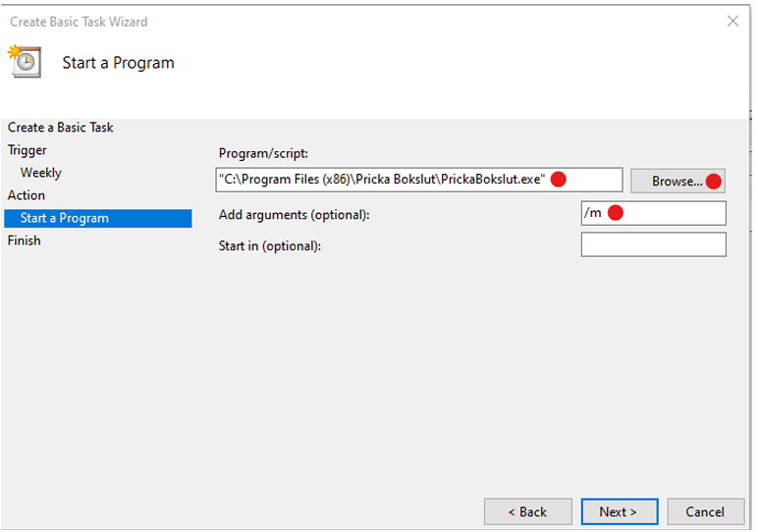Click the Start a Program heading
The width and height of the screenshot is (758, 532).
(x=119, y=63)
